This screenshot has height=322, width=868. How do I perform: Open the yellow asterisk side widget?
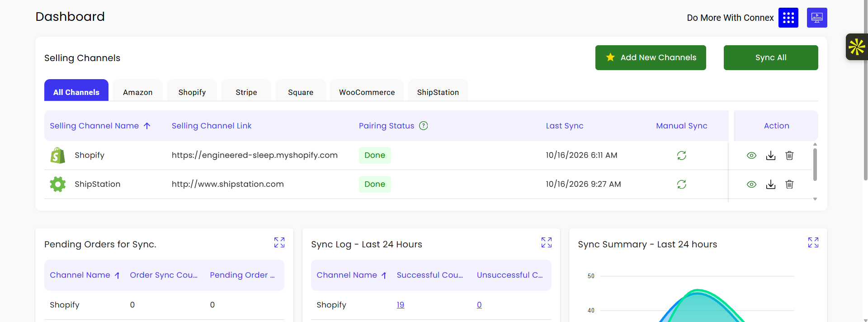click(x=857, y=47)
